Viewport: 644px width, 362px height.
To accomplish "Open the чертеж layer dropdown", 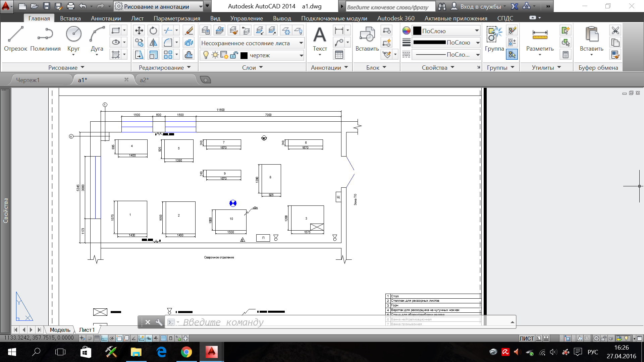I will tap(252, 55).
